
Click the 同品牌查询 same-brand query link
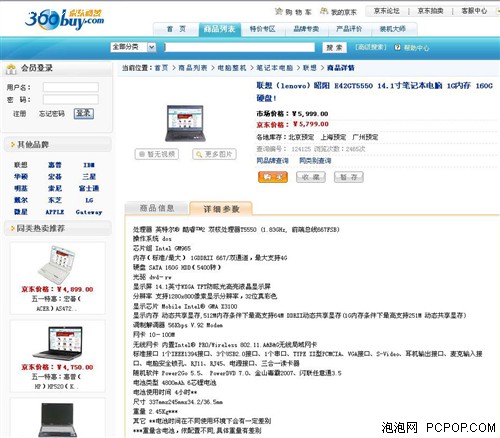pyautogui.click(x=272, y=161)
